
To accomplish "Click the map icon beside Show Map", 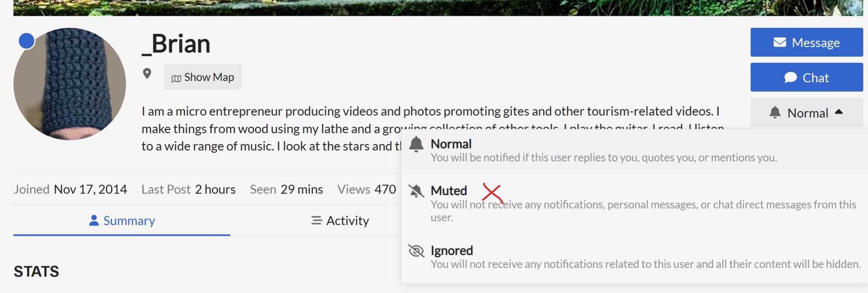I will coord(176,78).
